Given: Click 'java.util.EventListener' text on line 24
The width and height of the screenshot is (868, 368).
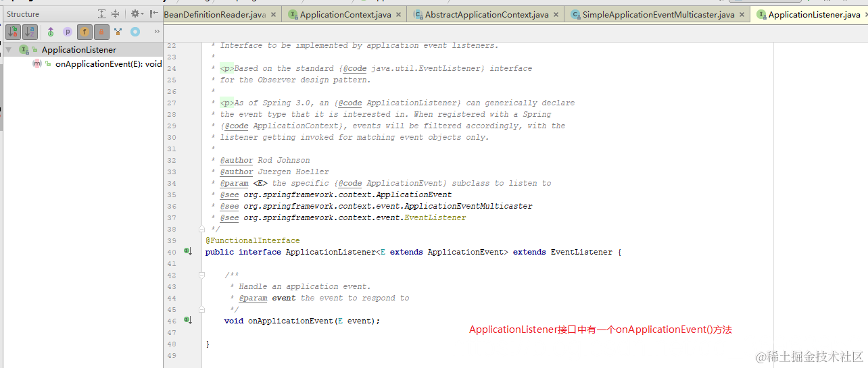Looking at the screenshot, I should click(428, 68).
